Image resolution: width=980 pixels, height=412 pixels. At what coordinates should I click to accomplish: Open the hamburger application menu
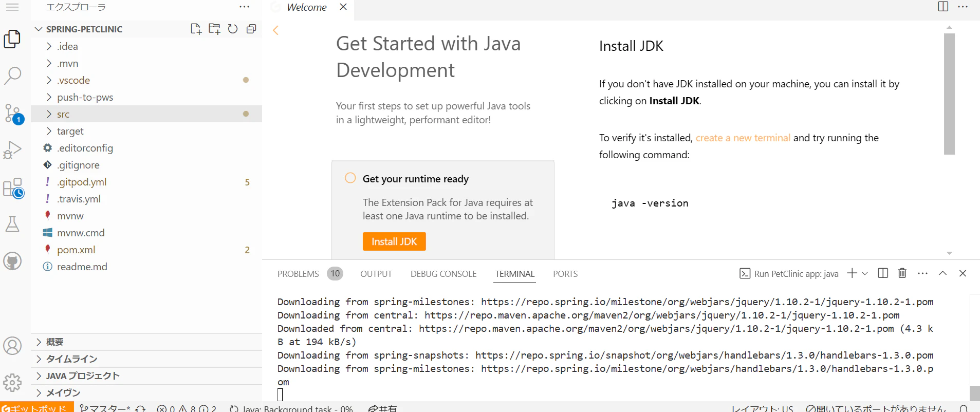tap(12, 7)
